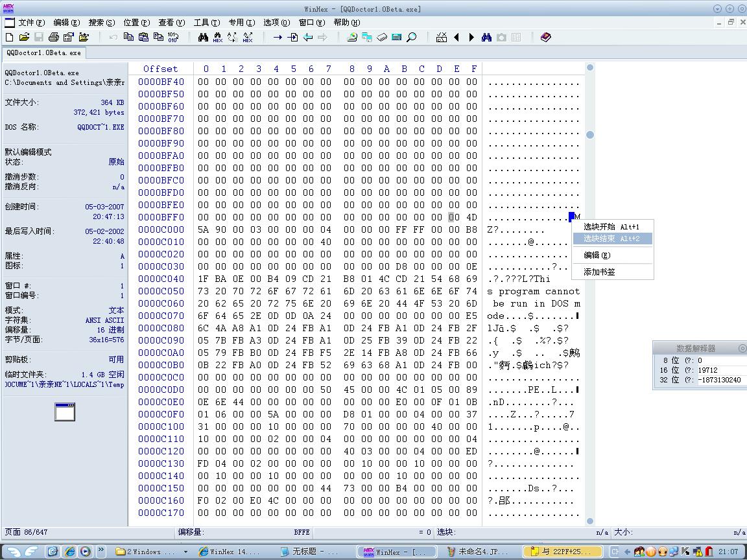
Task: Open the 专用(I) menu
Action: point(241,23)
